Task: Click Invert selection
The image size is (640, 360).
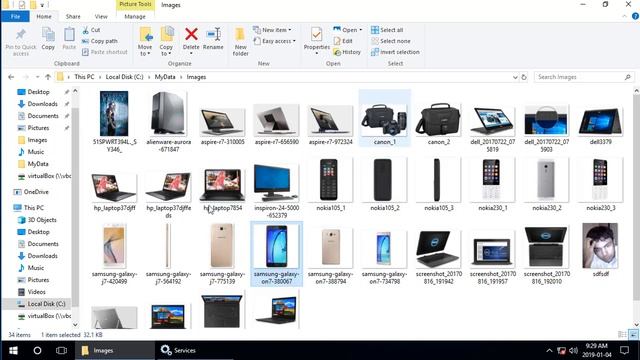Action: click(395, 52)
